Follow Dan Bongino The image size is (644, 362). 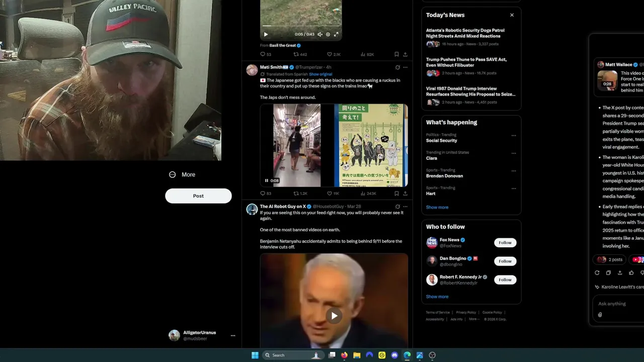505,261
